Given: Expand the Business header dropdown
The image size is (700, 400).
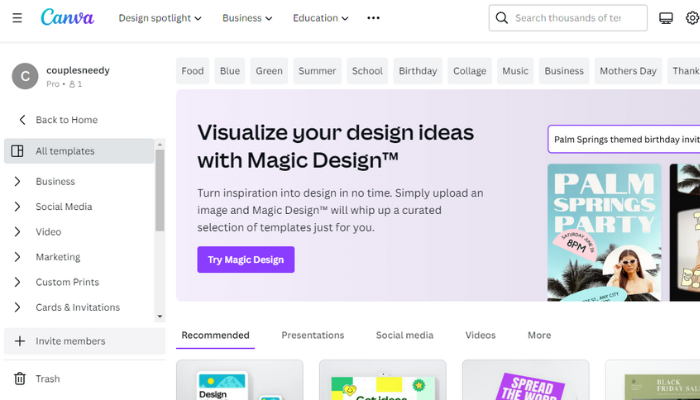Looking at the screenshot, I should [x=247, y=18].
